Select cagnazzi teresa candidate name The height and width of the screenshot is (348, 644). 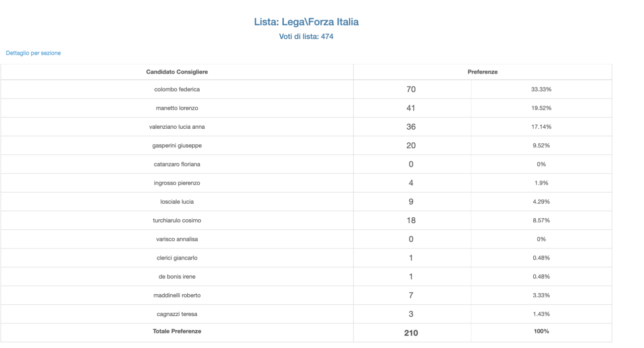click(x=177, y=314)
